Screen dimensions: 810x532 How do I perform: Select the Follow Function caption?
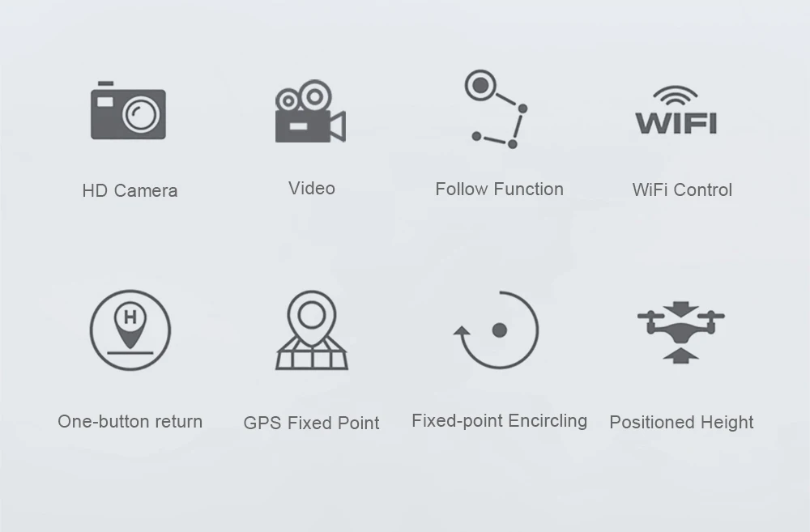click(x=499, y=189)
